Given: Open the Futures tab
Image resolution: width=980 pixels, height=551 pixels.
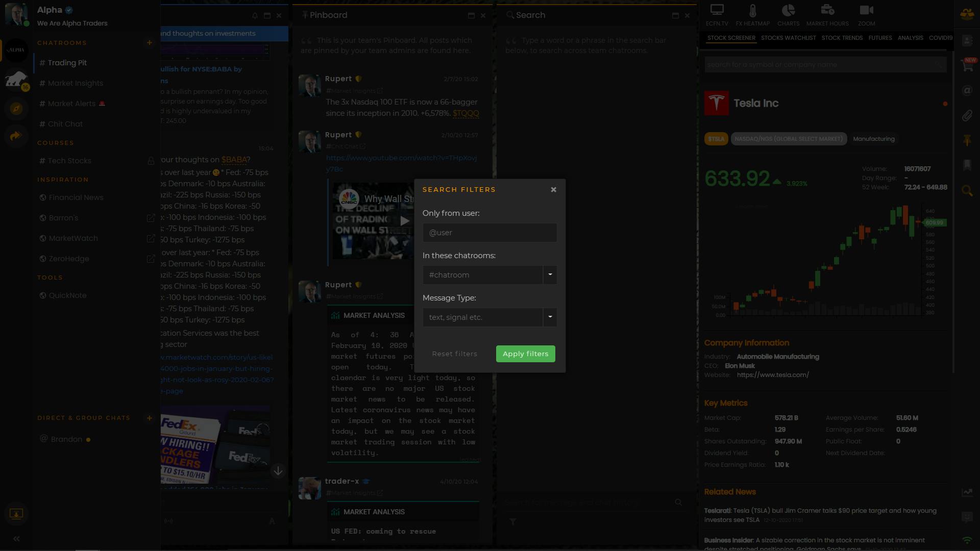Looking at the screenshot, I should pos(880,38).
